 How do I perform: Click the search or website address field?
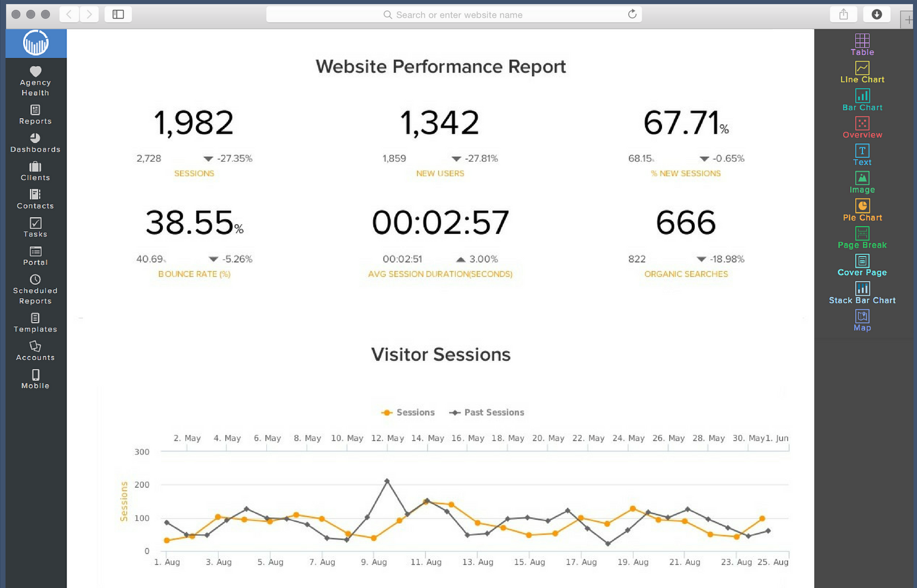point(453,14)
